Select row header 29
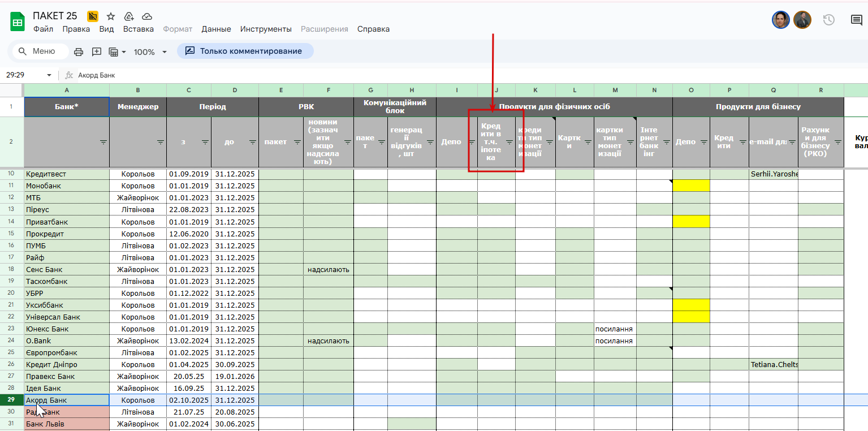This screenshot has width=868, height=431. click(x=12, y=400)
